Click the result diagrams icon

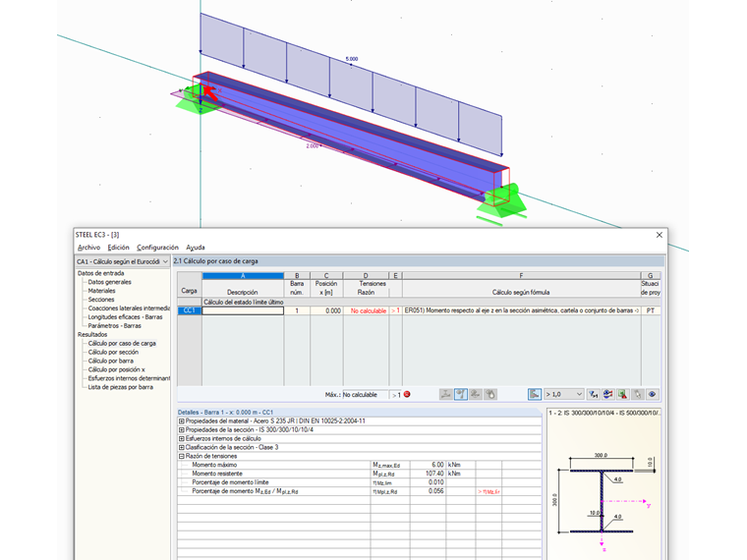point(607,394)
